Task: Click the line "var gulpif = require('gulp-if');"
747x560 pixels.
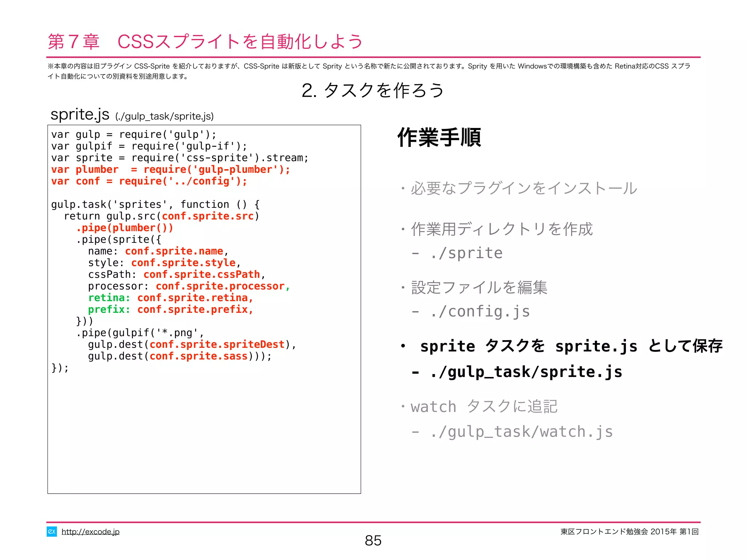Action: point(149,146)
